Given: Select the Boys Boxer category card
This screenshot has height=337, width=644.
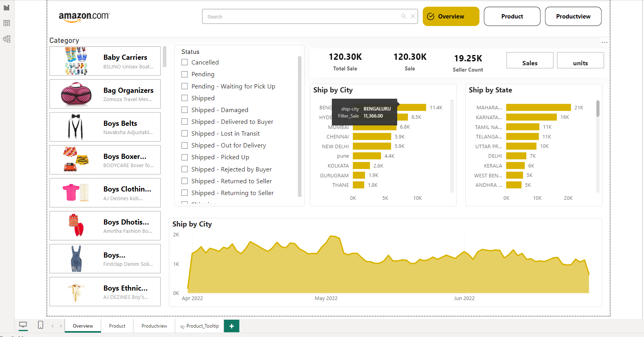Looking at the screenshot, I should coord(105,160).
